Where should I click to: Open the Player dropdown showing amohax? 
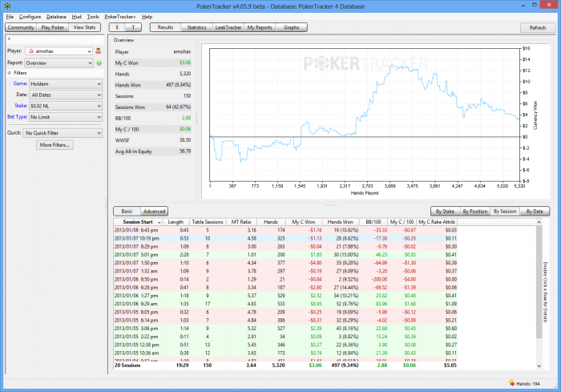(x=59, y=51)
